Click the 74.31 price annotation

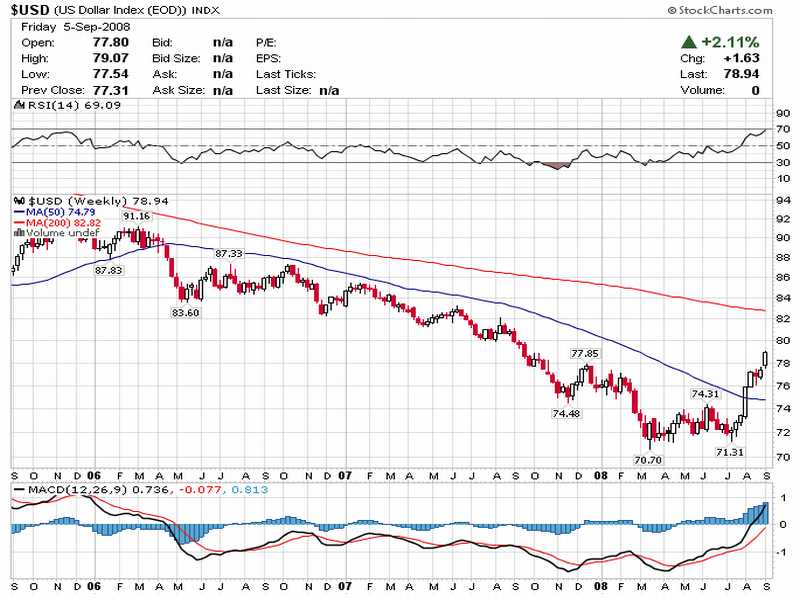pos(705,393)
